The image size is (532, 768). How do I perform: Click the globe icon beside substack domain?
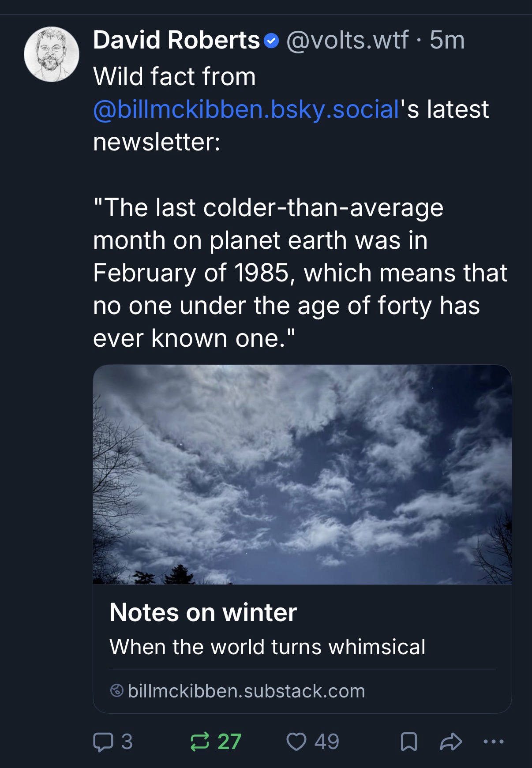pos(116,691)
